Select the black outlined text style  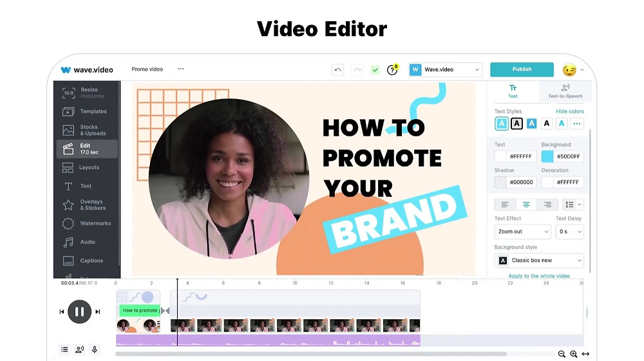click(516, 124)
